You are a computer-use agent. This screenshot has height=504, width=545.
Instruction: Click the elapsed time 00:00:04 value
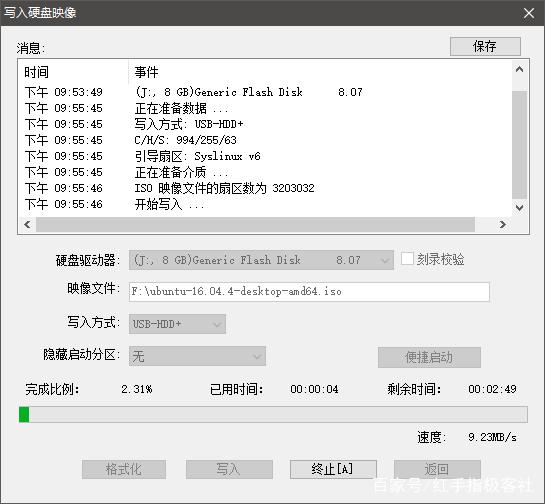coord(314,389)
